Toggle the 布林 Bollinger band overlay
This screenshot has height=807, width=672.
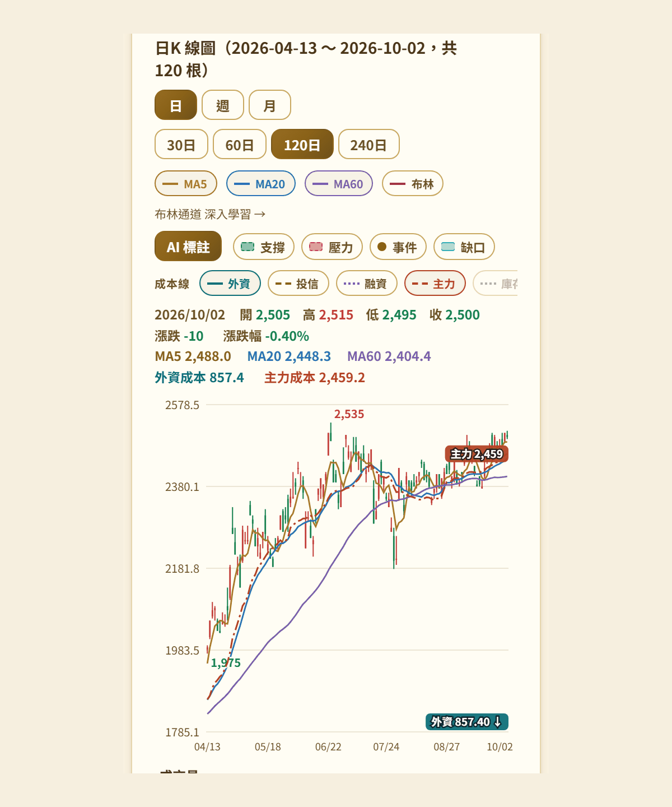(x=413, y=183)
